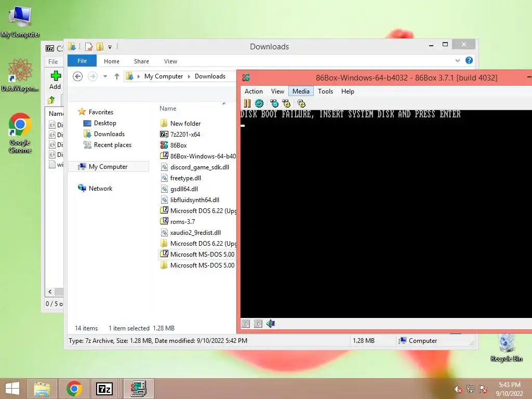Switch to the View ribbon tab in Explorer
Screen dimensions: 532x399
click(x=170, y=61)
